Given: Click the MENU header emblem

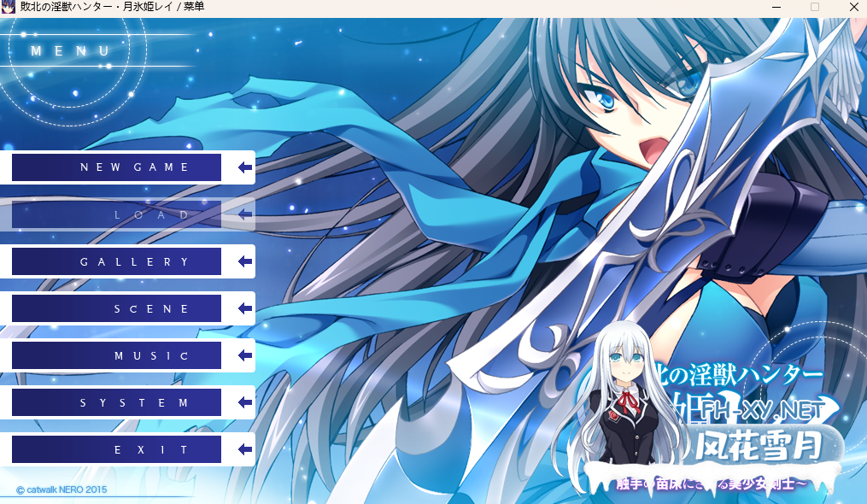Looking at the screenshot, I should click(71, 51).
